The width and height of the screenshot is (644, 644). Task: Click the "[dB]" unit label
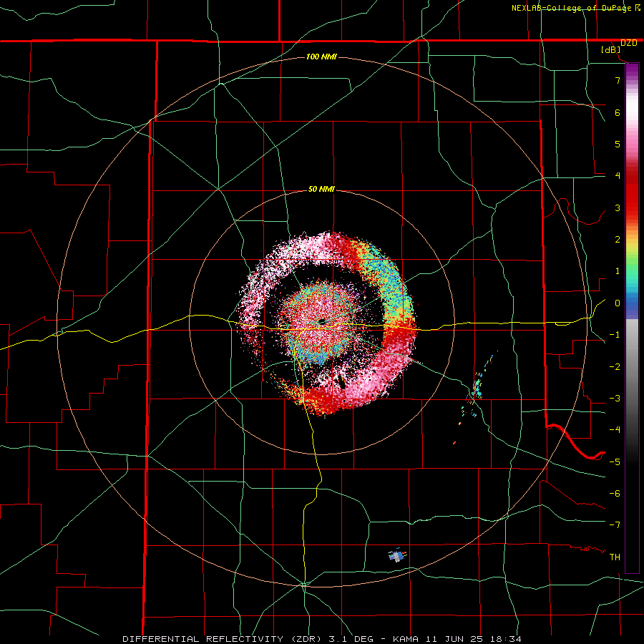611,49
